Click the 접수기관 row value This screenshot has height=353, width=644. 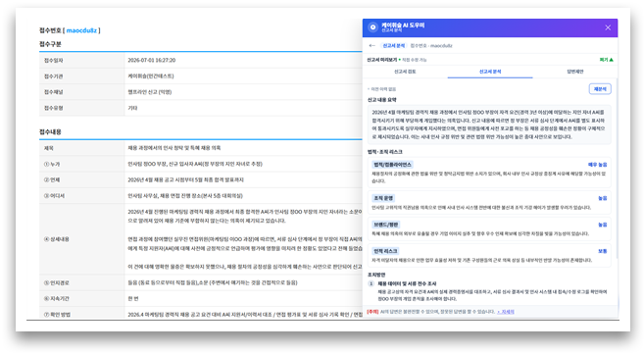pos(151,76)
